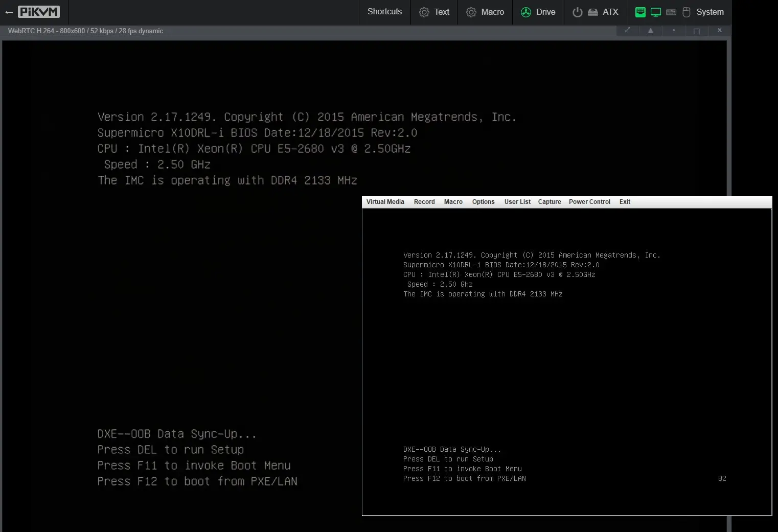Click the PiKVM logo

tap(39, 12)
